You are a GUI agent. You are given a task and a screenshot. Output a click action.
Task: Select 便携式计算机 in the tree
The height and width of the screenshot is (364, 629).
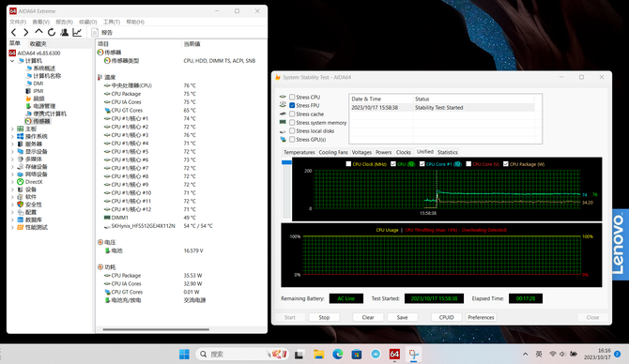click(x=50, y=114)
